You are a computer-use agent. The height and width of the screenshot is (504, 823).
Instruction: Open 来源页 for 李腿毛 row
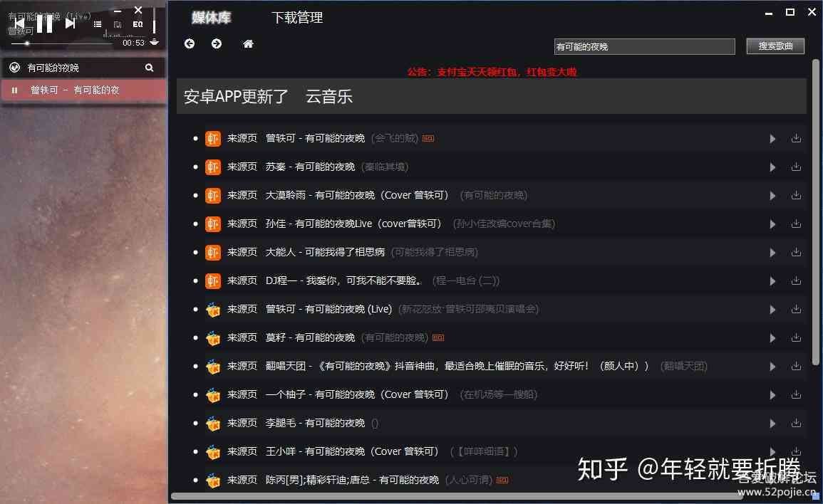click(242, 423)
